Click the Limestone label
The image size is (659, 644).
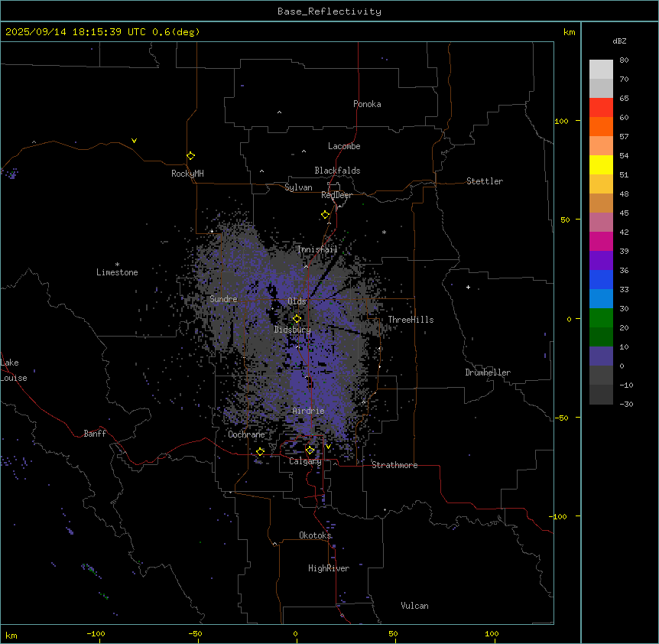117,272
